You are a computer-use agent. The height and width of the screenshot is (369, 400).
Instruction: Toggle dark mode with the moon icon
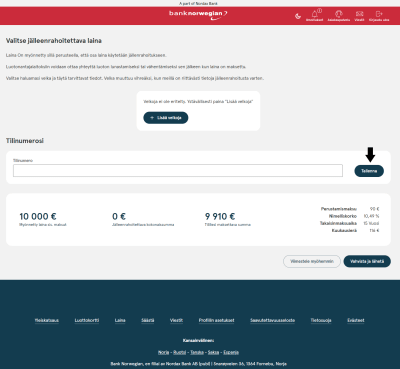298,16
